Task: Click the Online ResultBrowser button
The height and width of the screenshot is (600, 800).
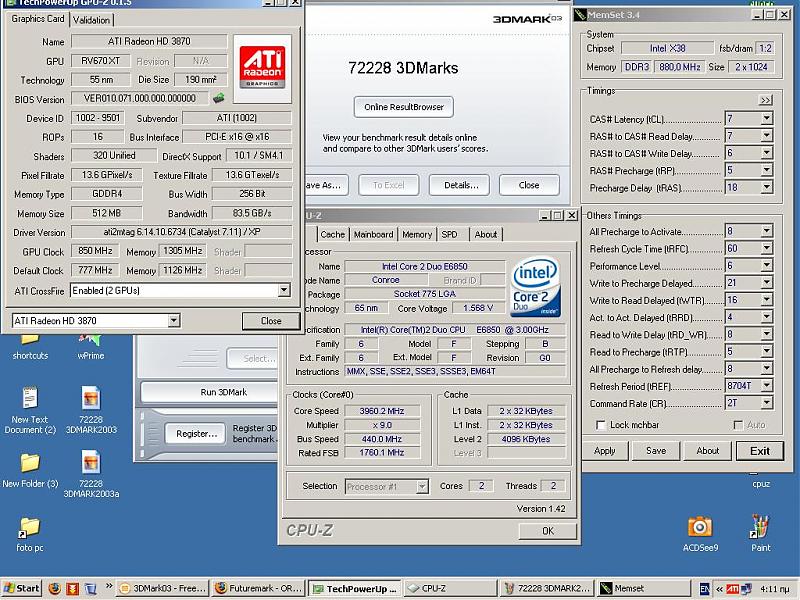Action: coord(404,107)
